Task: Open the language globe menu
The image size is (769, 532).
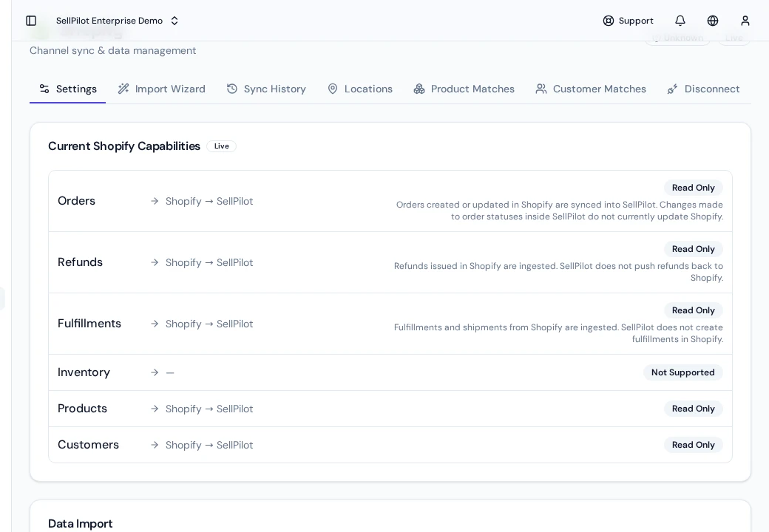Action: point(713,21)
